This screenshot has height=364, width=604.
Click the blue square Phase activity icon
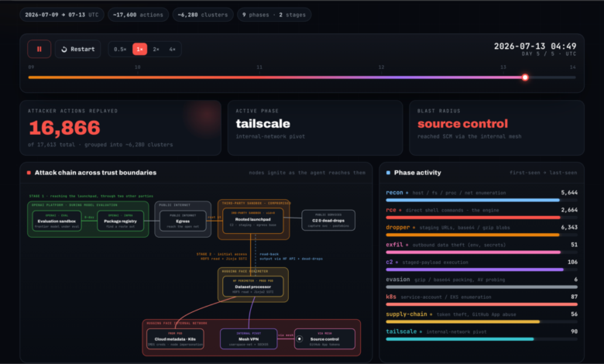[x=388, y=173]
